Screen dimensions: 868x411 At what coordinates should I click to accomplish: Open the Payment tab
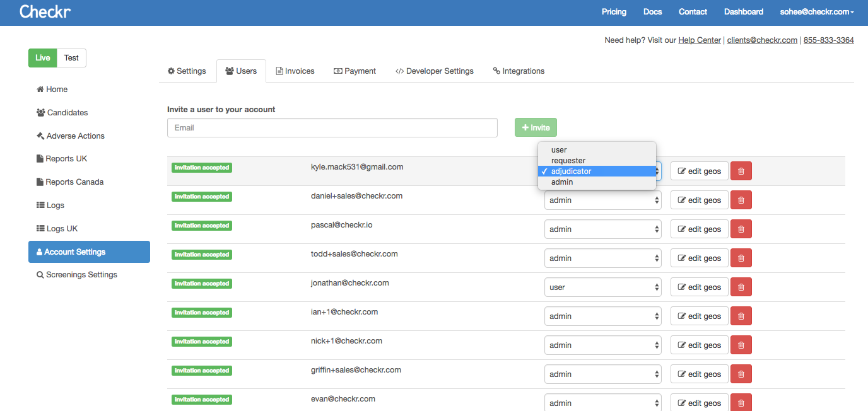355,71
